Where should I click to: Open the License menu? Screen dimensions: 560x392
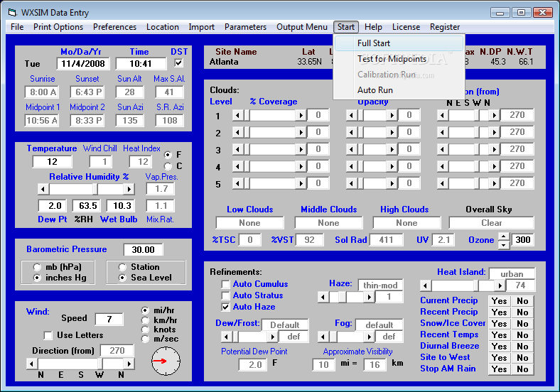click(x=406, y=27)
